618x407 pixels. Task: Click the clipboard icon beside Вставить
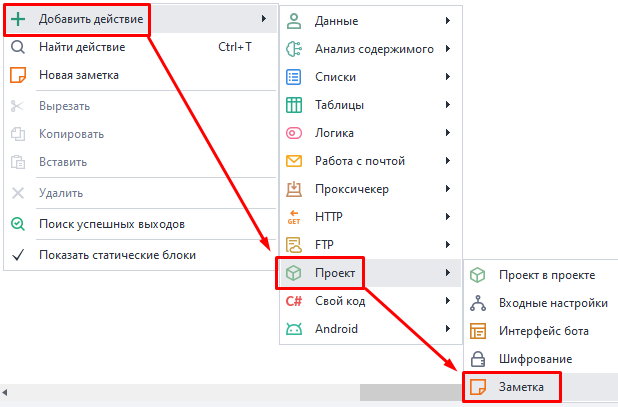[x=18, y=162]
